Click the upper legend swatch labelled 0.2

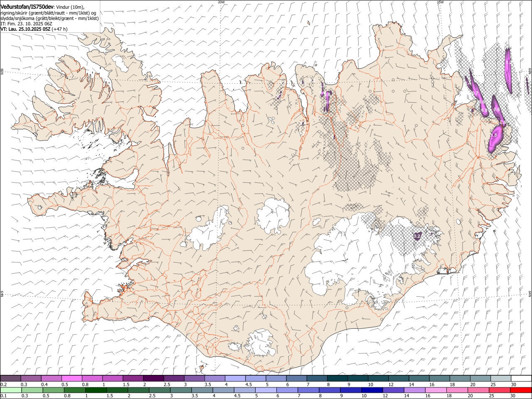(11, 379)
